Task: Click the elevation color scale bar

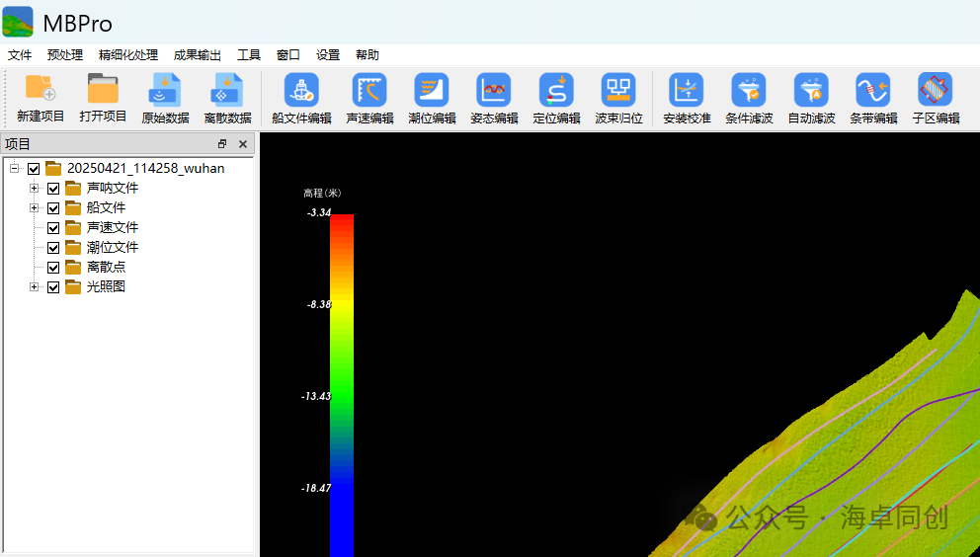Action: tap(341, 385)
